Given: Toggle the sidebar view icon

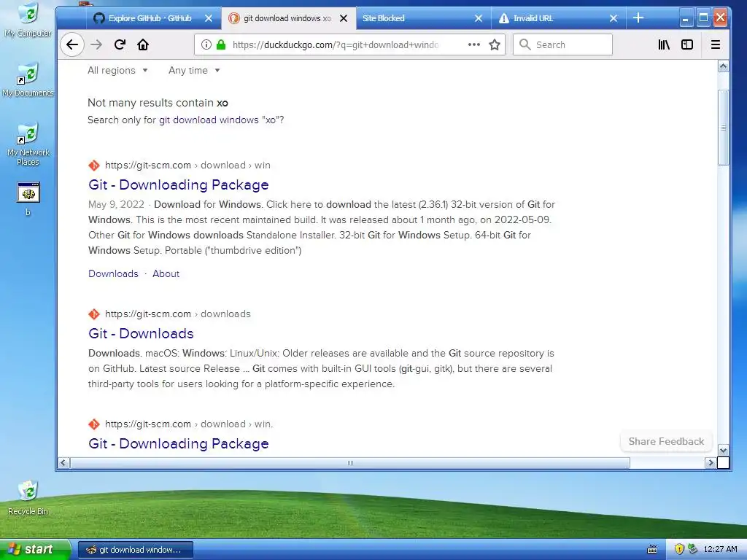Looking at the screenshot, I should point(687,44).
